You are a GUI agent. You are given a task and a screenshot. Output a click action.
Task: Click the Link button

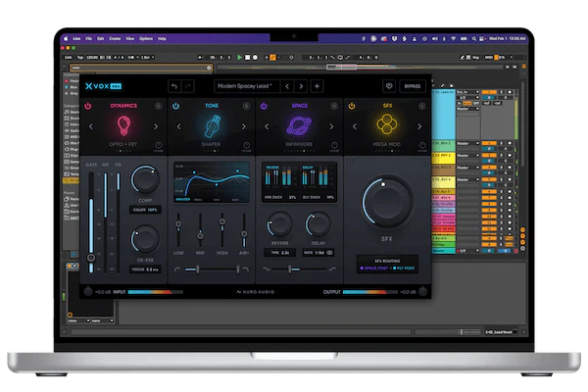click(x=69, y=58)
